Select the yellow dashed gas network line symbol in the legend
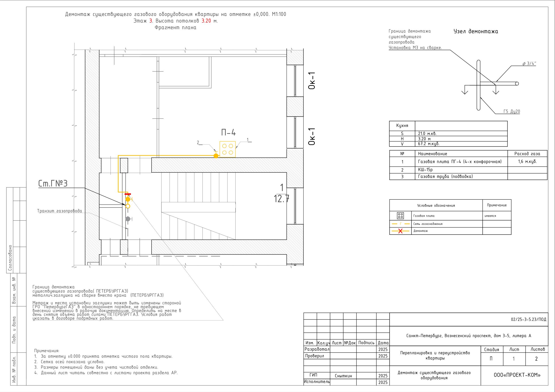The height and width of the screenshot is (392, 555). point(401,224)
